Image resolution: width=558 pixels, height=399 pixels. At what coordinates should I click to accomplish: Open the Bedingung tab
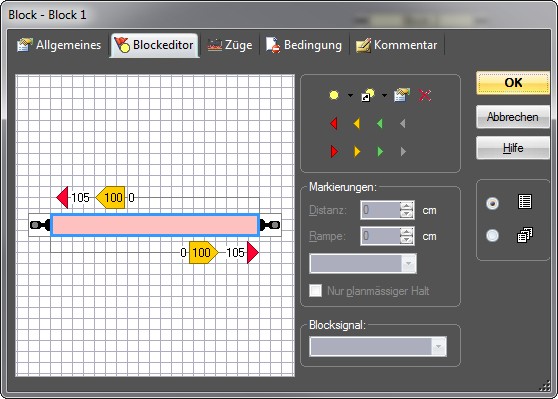(x=304, y=45)
